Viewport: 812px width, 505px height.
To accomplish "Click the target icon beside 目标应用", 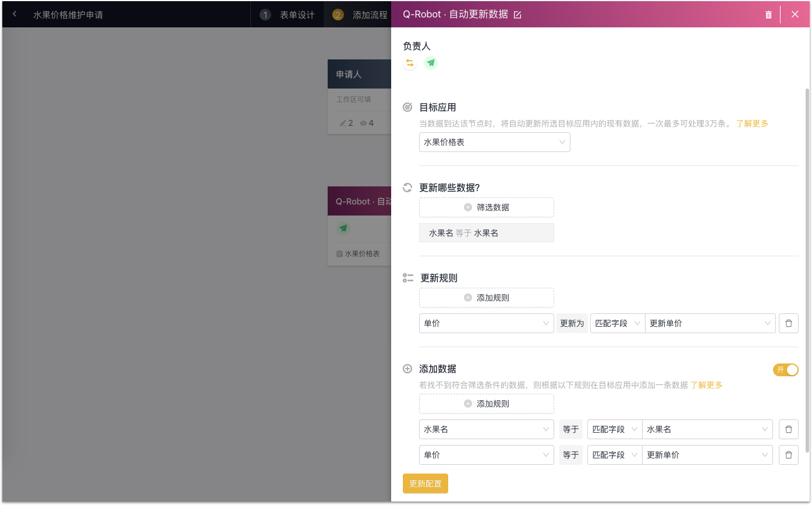I will 407,107.
